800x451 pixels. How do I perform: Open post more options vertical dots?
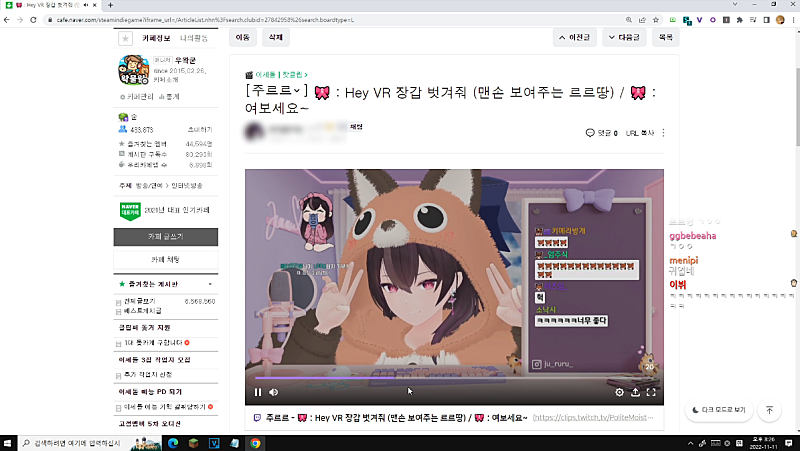[663, 133]
